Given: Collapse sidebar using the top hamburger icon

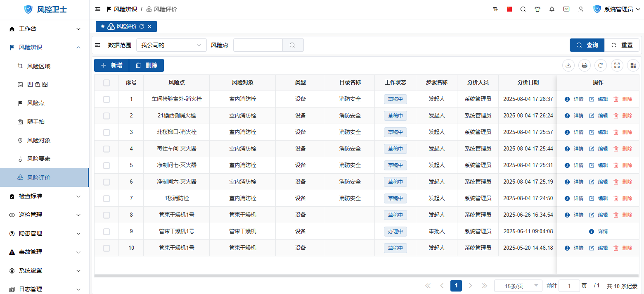Looking at the screenshot, I should tap(98, 9).
